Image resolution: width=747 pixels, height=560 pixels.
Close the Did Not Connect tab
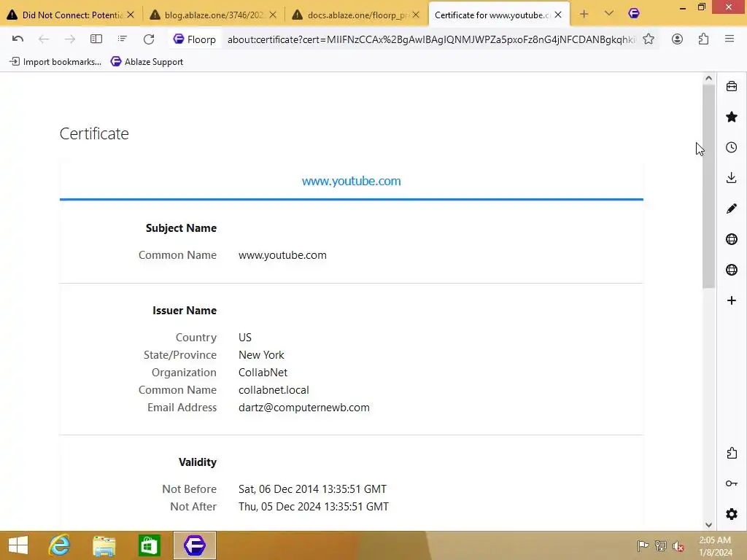[x=131, y=15]
